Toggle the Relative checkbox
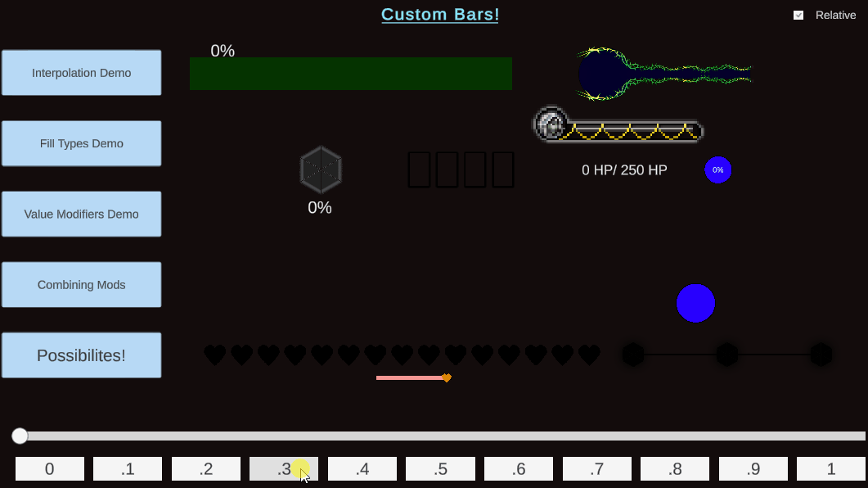This screenshot has width=868, height=488. click(x=798, y=15)
